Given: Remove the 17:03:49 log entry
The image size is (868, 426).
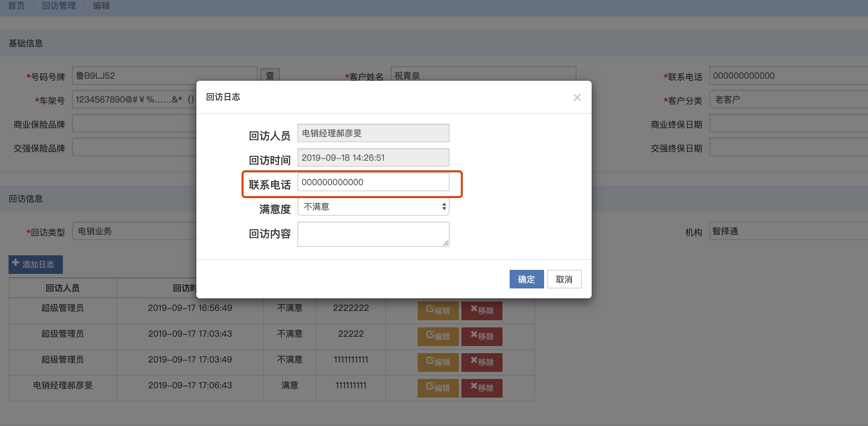Looking at the screenshot, I should 482,362.
